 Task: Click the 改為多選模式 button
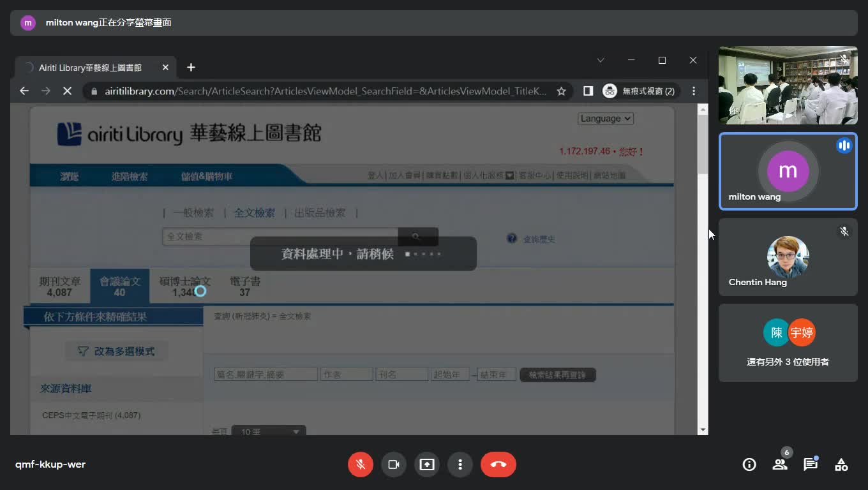click(x=116, y=352)
